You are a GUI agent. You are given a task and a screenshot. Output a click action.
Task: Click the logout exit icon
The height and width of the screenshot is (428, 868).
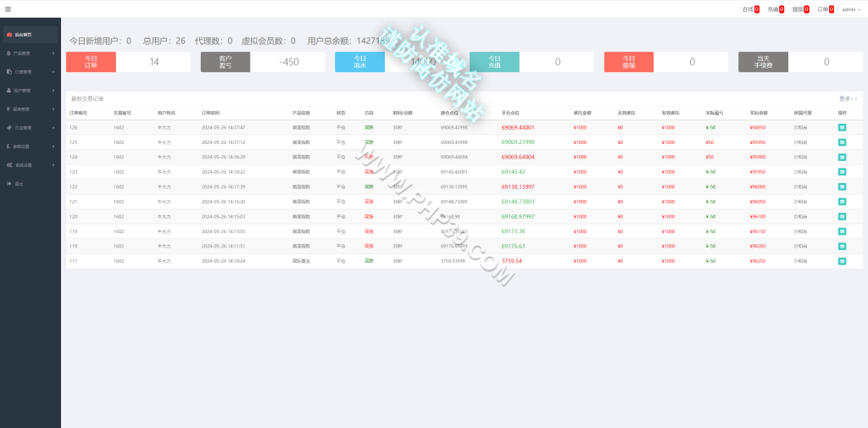[x=8, y=183]
